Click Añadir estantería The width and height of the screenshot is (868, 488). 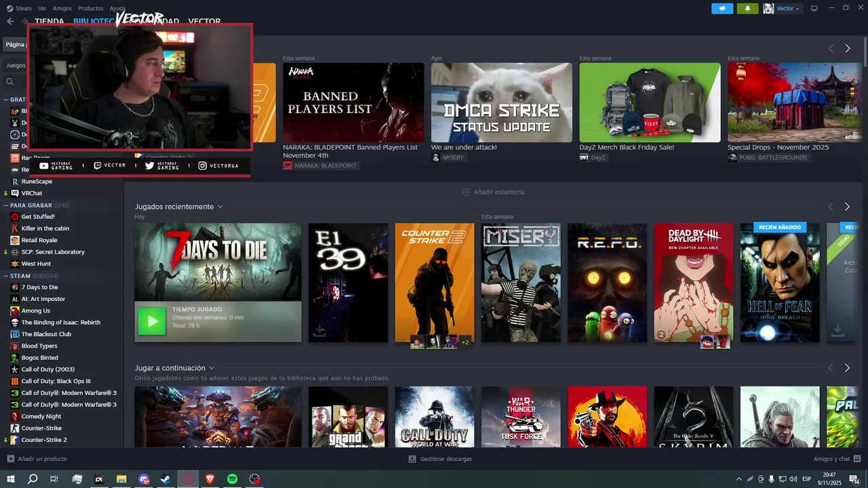click(x=498, y=192)
